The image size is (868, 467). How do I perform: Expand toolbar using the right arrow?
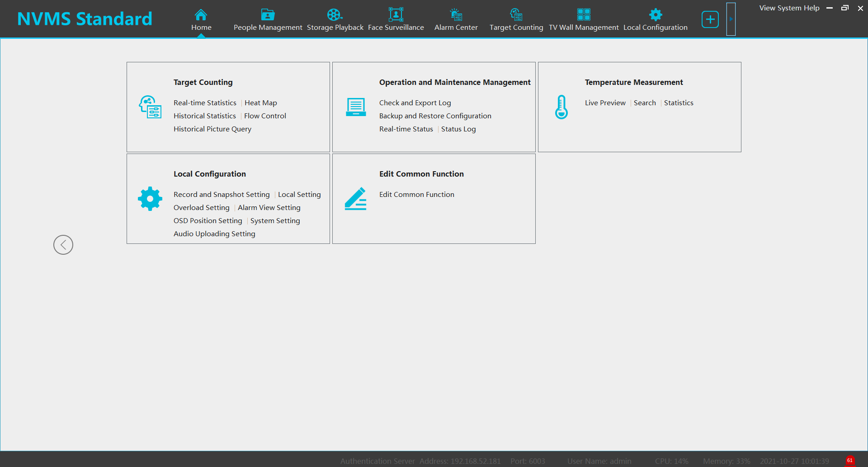[731, 19]
